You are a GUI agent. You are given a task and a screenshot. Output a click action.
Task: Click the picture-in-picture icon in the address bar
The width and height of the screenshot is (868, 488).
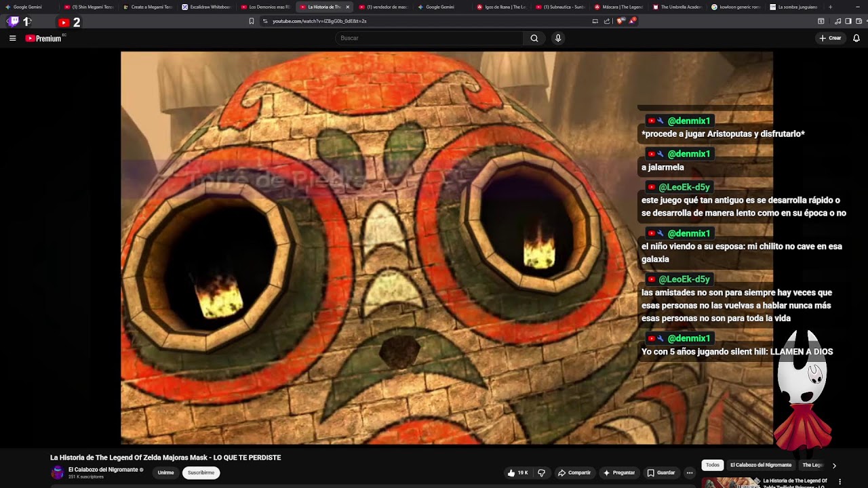595,21
